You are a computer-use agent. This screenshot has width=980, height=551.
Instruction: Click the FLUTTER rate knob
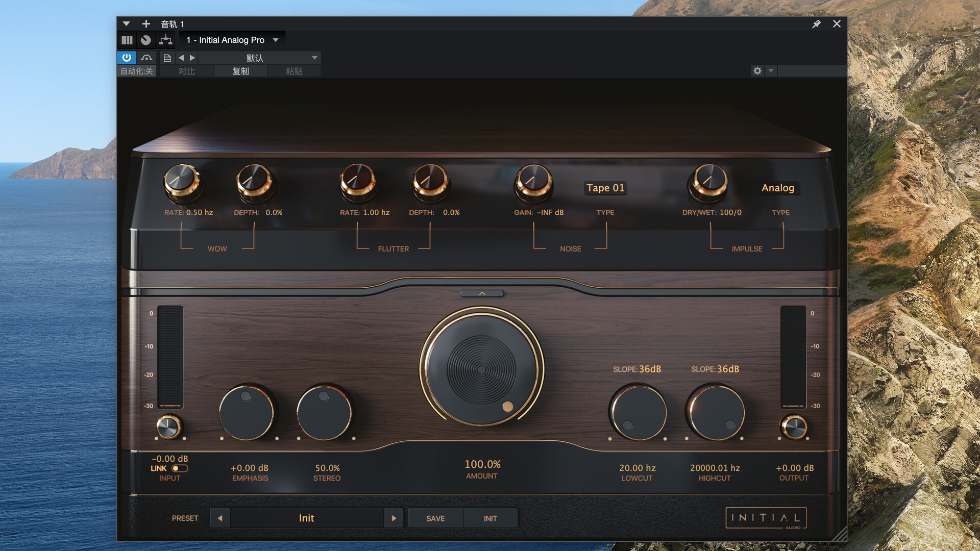tap(358, 182)
